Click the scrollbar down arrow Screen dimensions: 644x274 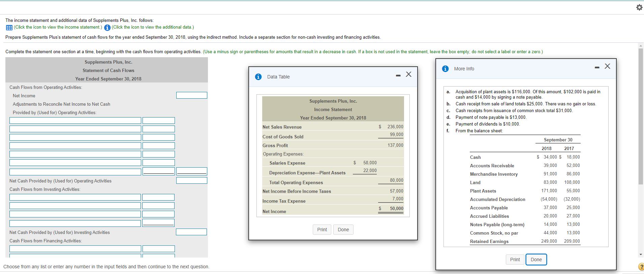tap(641, 254)
